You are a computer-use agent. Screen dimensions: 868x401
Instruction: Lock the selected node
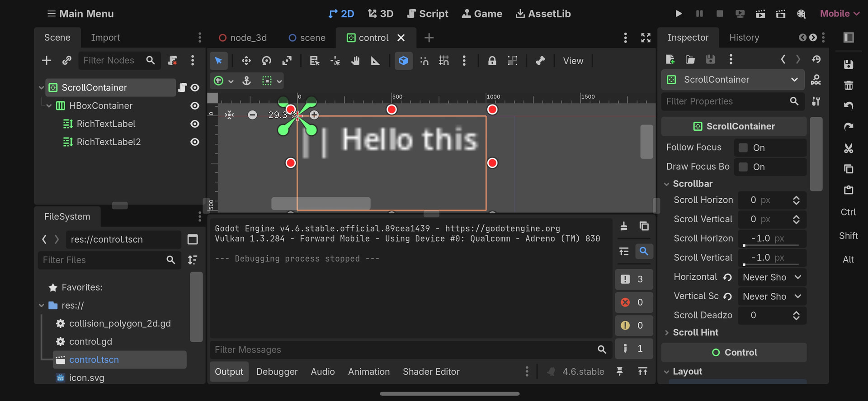coord(492,61)
